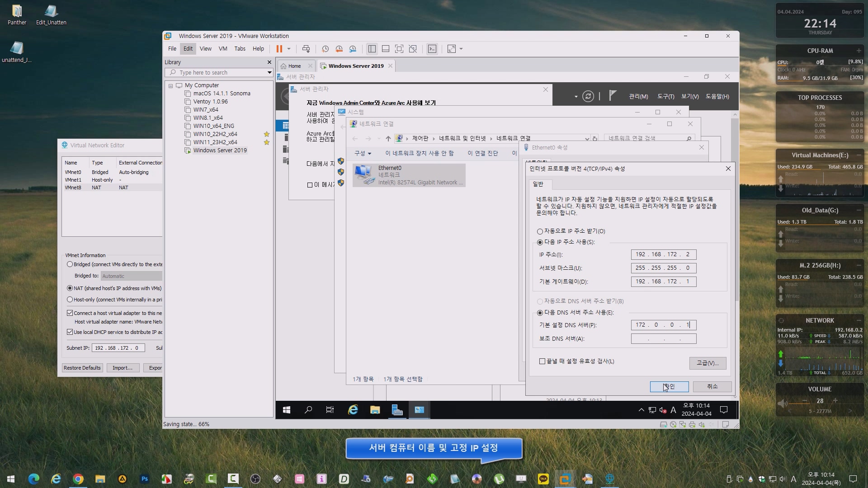Open the address bar history dropdown in Network Connections

tap(587, 139)
